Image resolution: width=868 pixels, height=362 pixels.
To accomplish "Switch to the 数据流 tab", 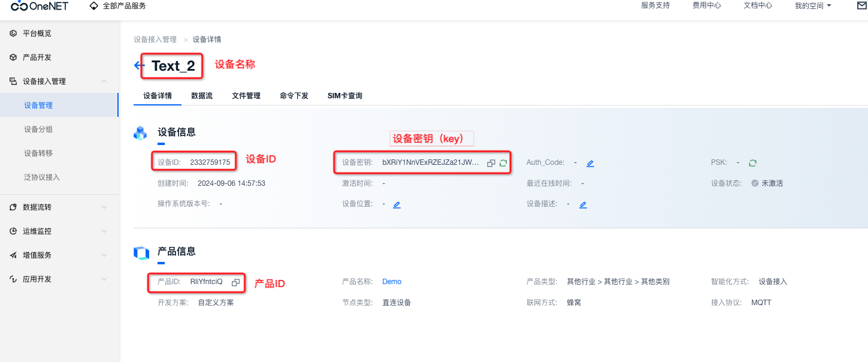I will click(x=202, y=96).
